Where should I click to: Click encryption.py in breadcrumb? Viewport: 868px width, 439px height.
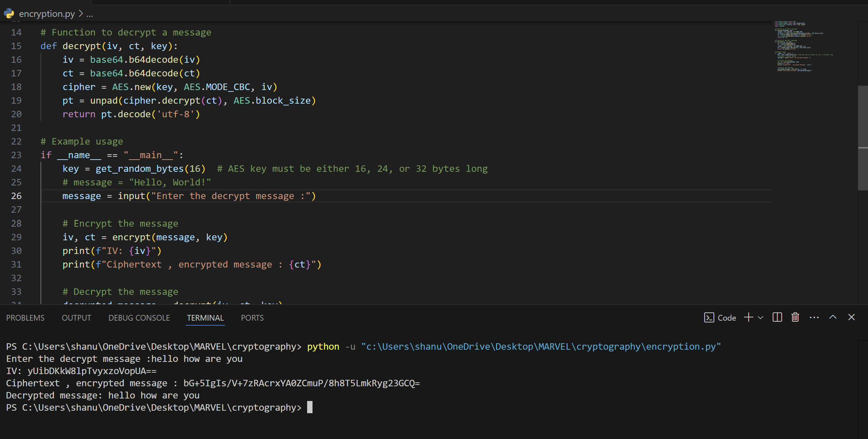[47, 14]
